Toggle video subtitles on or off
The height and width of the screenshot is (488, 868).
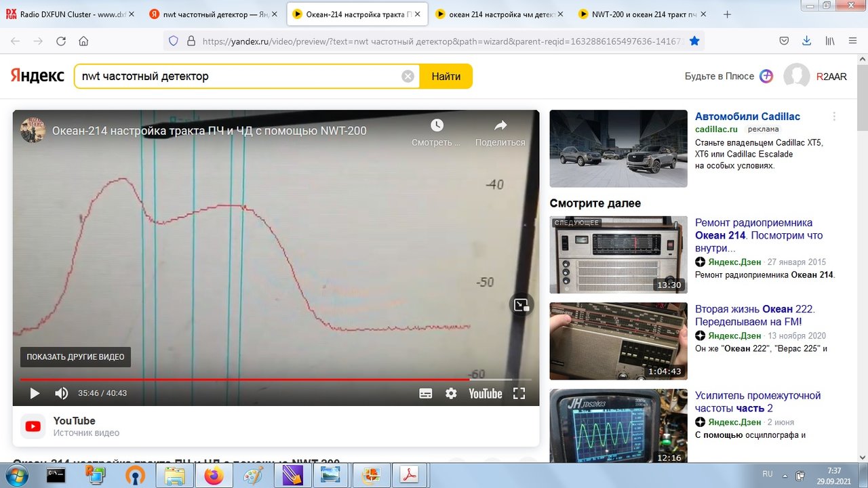[426, 393]
